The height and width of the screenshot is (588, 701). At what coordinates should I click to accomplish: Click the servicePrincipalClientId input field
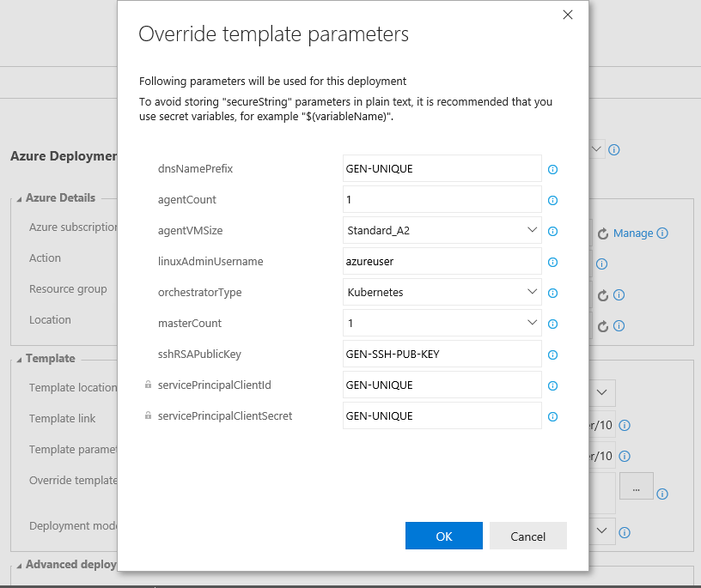click(x=442, y=385)
